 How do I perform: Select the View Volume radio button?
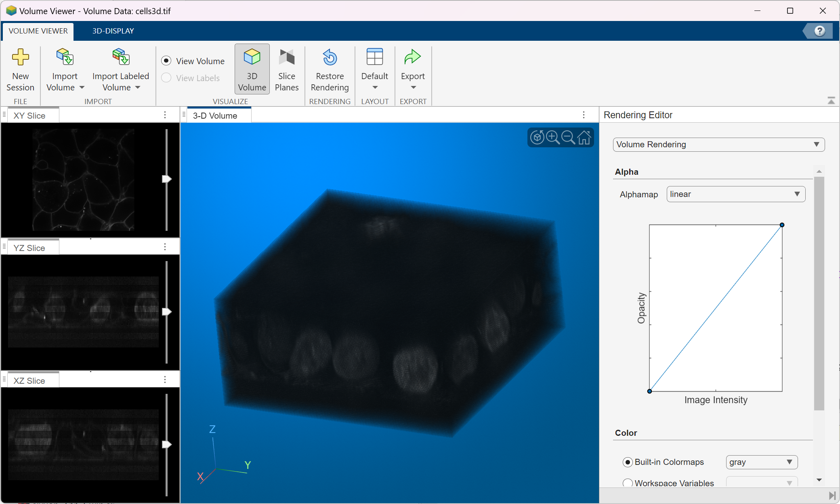(x=166, y=61)
